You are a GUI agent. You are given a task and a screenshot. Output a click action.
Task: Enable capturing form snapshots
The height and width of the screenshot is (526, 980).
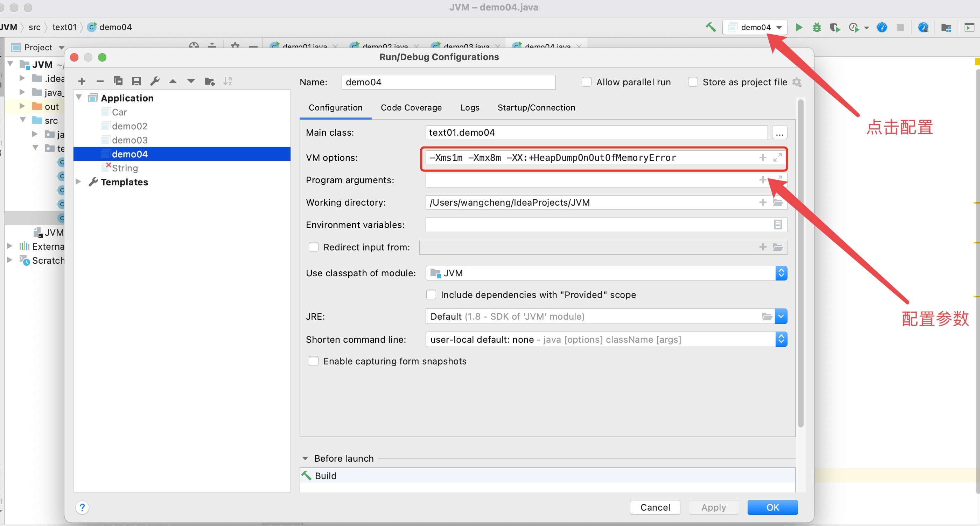314,361
